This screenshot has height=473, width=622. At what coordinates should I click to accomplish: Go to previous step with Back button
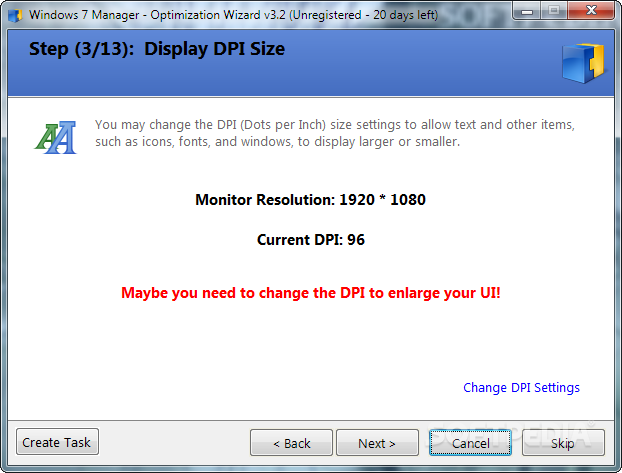(x=291, y=442)
